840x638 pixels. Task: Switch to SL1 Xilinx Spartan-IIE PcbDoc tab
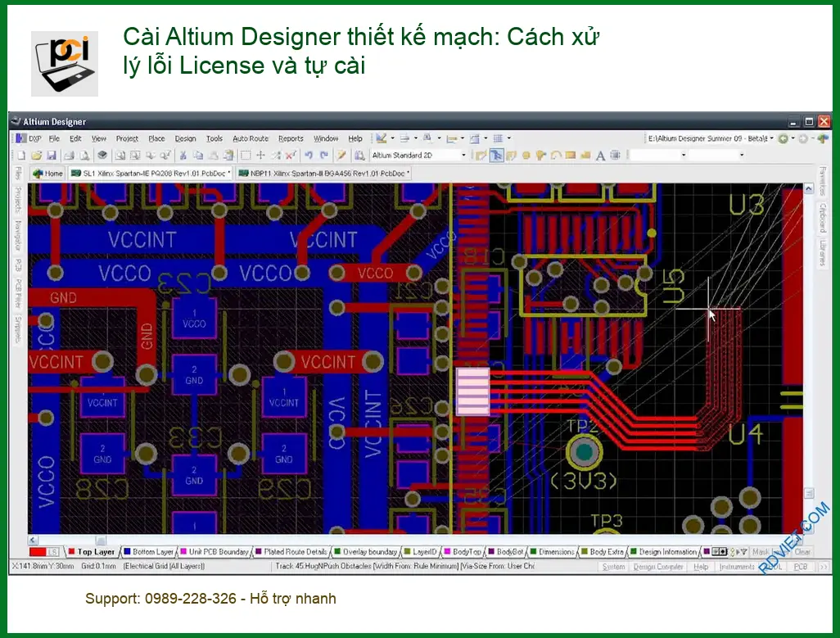click(151, 174)
